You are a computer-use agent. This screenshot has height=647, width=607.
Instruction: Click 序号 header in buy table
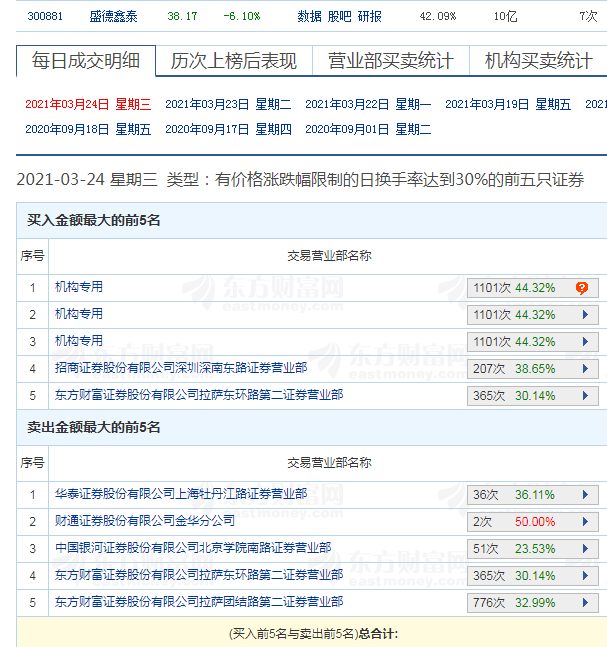pyautogui.click(x=32, y=256)
